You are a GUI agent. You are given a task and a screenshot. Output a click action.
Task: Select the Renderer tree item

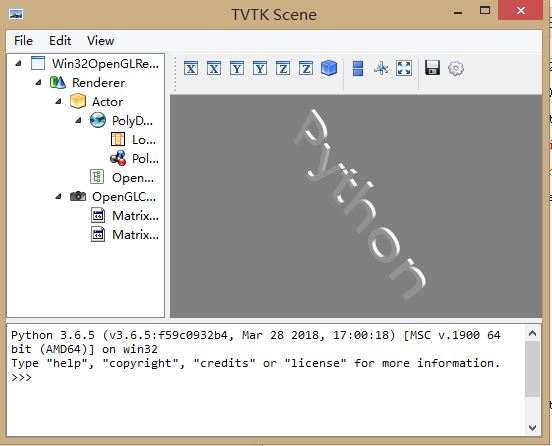pyautogui.click(x=98, y=83)
